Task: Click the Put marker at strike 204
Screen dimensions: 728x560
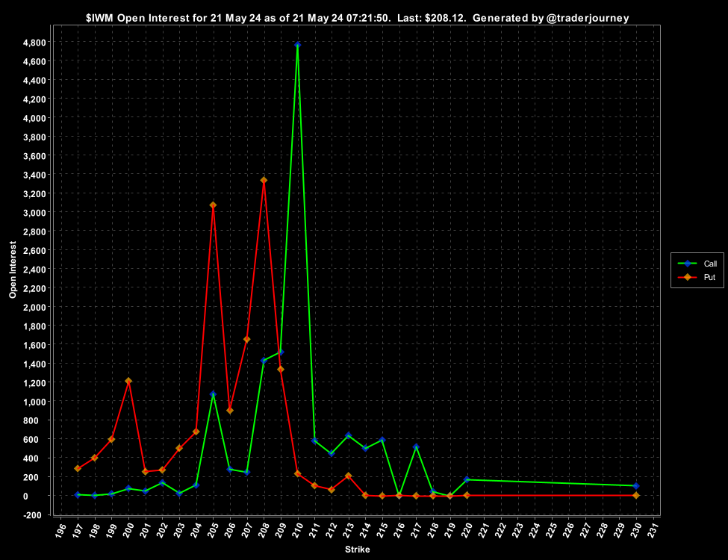Action: coord(196,432)
